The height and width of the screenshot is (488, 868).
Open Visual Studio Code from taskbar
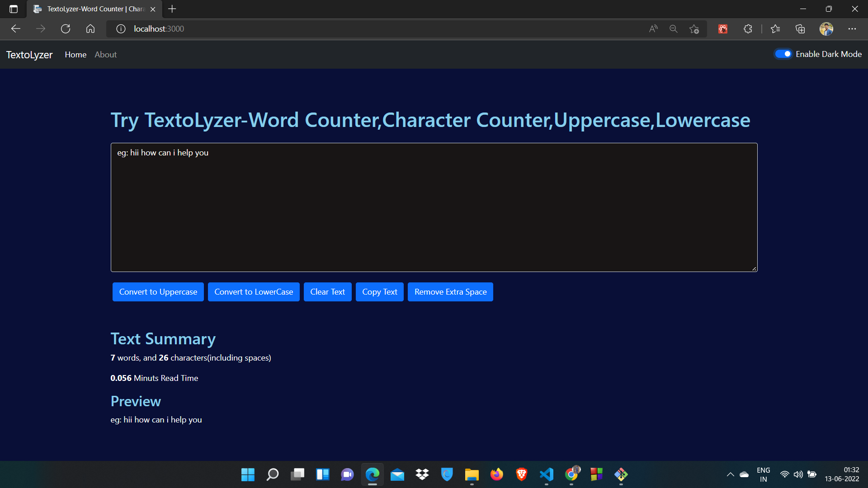(x=546, y=474)
